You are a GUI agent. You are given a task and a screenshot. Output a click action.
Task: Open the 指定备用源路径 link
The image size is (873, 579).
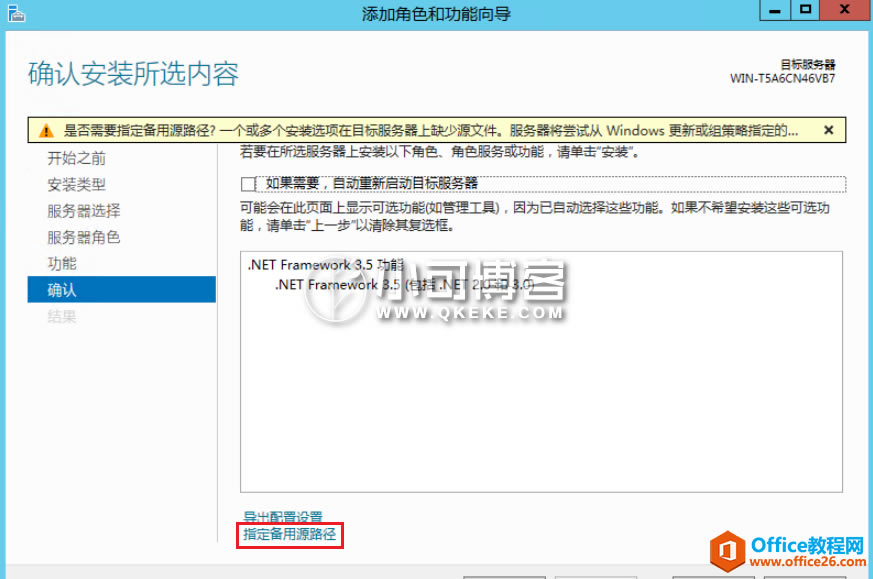290,534
